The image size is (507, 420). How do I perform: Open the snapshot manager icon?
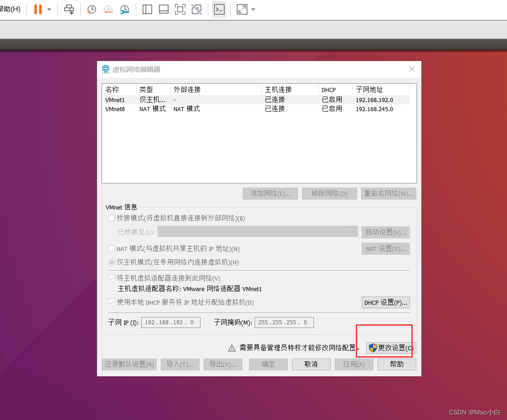pyautogui.click(x=124, y=10)
